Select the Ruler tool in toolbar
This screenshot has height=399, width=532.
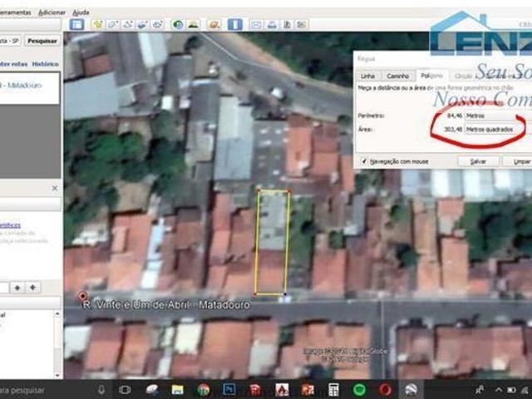tap(234, 24)
